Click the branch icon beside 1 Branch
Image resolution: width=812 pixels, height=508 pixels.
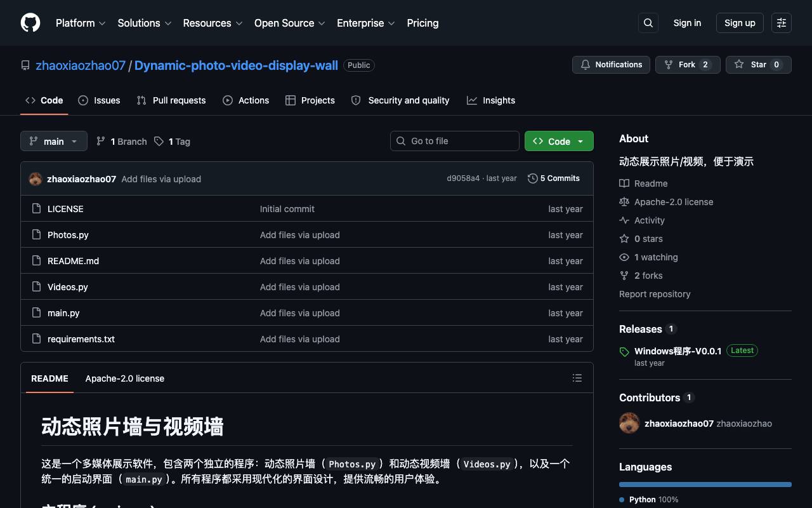pos(101,141)
